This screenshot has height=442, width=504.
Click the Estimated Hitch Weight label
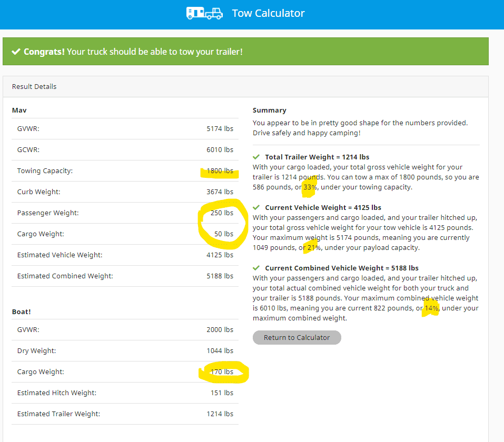[x=56, y=393]
